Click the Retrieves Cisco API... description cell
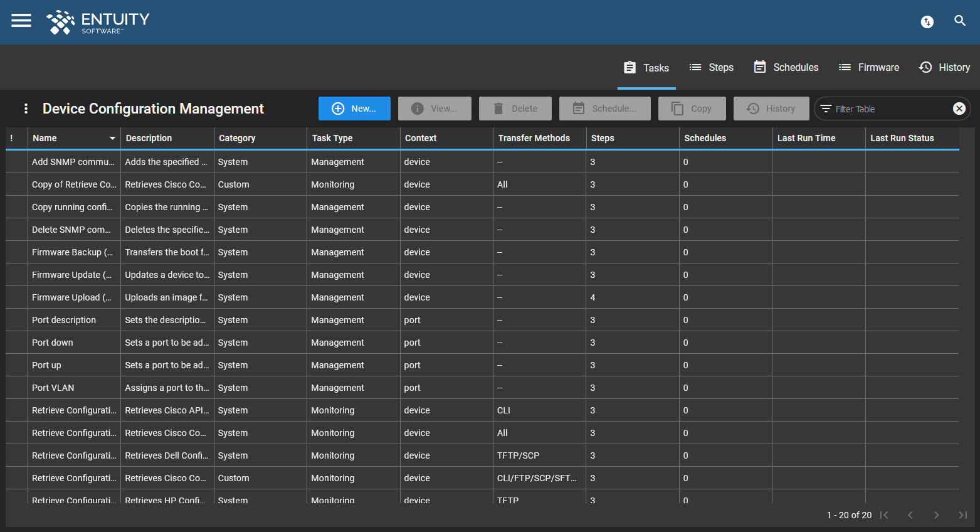The width and height of the screenshot is (980, 532). (x=167, y=410)
